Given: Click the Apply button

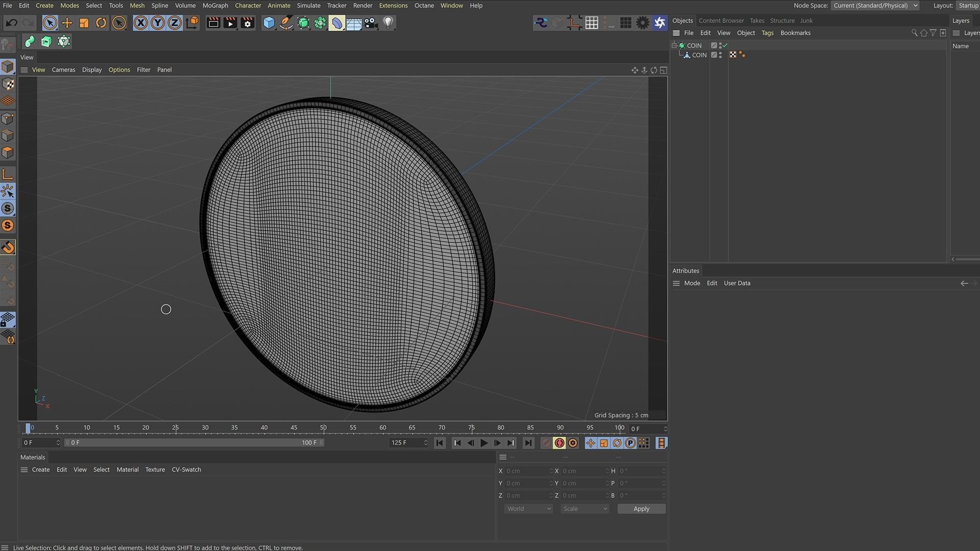Looking at the screenshot, I should [641, 509].
